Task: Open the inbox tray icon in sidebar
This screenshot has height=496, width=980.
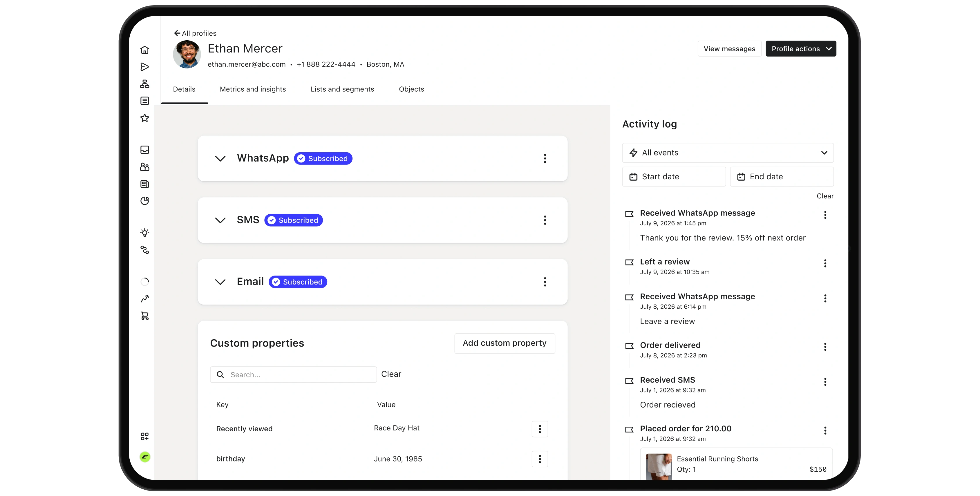Action: click(x=144, y=150)
